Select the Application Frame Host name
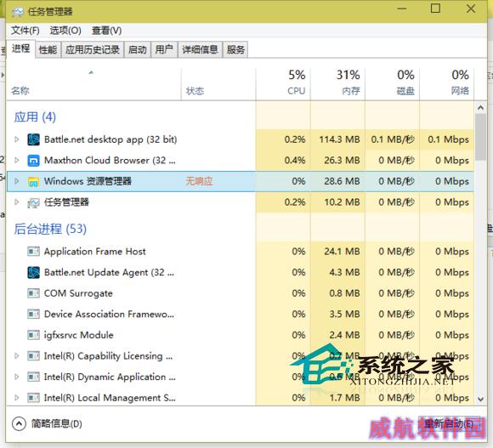 tap(95, 252)
